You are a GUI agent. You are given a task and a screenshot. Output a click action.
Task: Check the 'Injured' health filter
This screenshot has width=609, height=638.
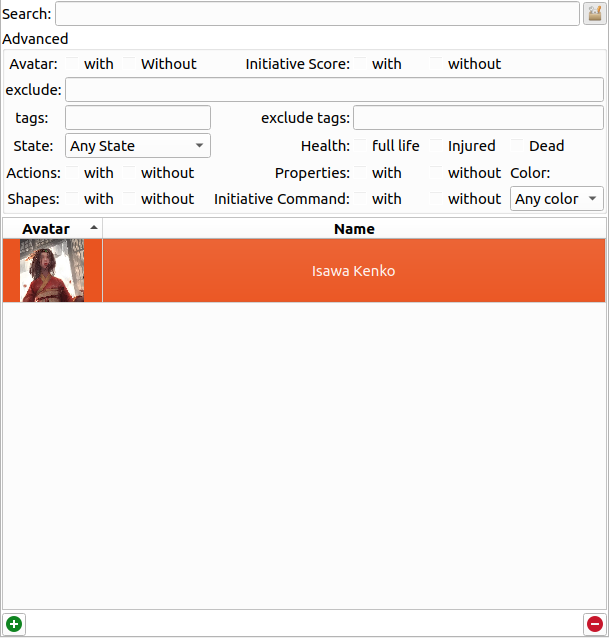[x=437, y=146]
